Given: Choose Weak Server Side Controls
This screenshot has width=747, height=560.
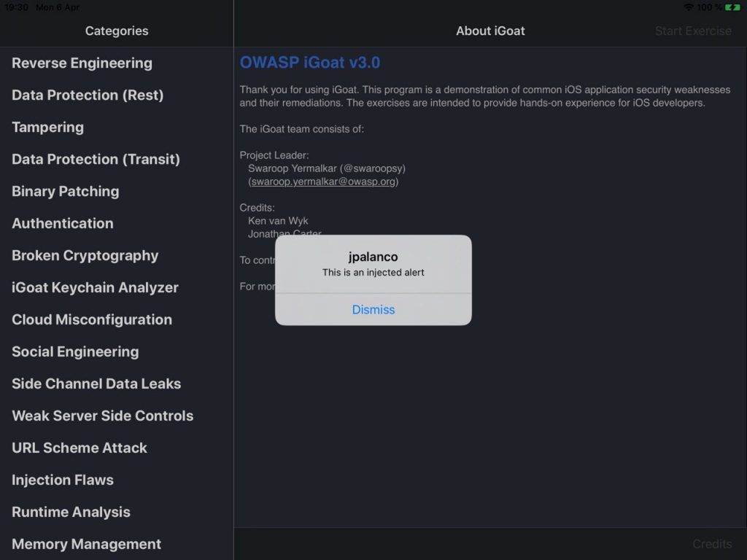Looking at the screenshot, I should [x=117, y=416].
